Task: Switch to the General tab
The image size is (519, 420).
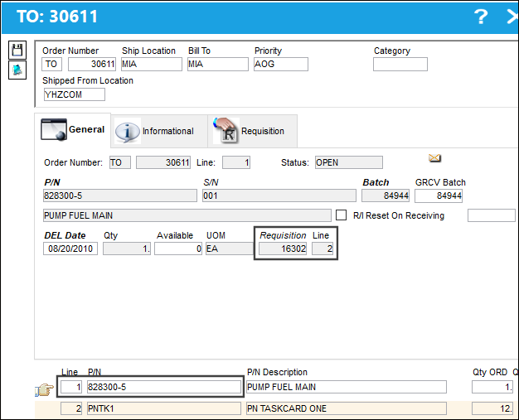Action: (x=73, y=129)
